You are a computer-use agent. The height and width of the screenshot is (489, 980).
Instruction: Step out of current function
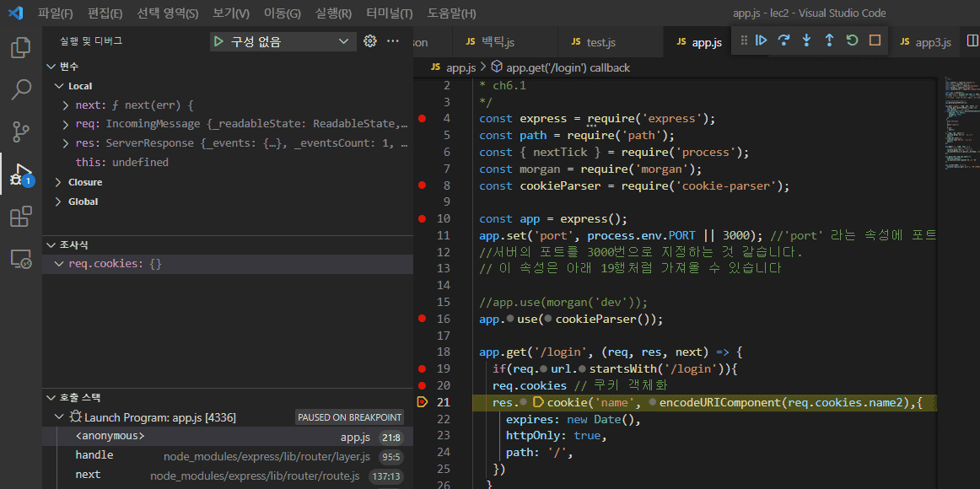(829, 40)
